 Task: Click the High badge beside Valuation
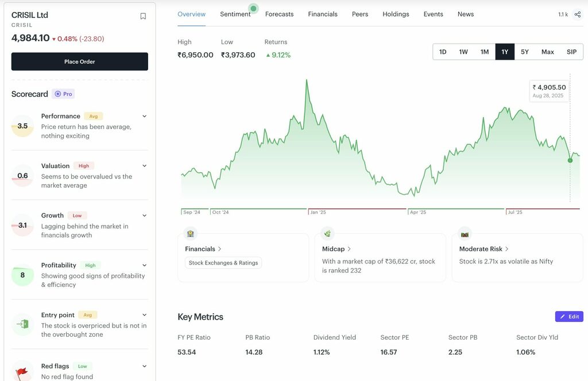coord(84,166)
